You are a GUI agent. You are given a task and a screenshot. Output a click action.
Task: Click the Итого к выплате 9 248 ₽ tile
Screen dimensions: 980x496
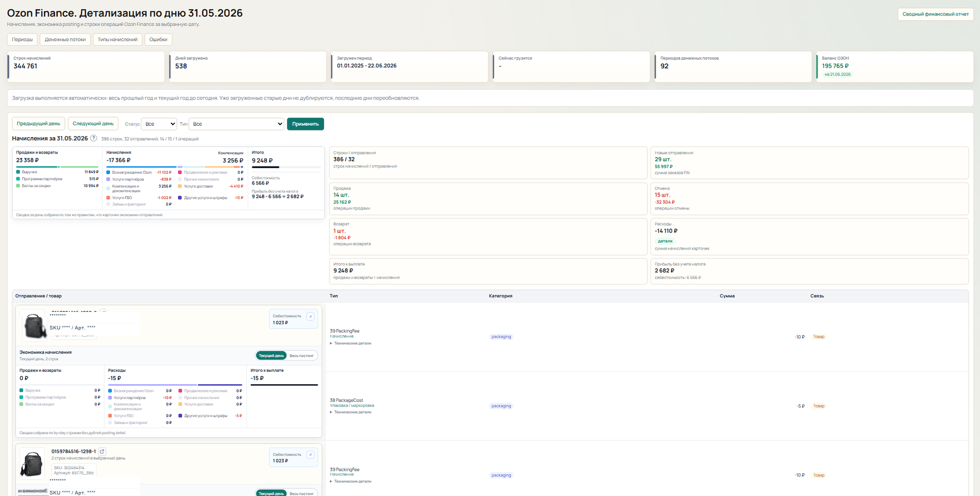tap(488, 271)
